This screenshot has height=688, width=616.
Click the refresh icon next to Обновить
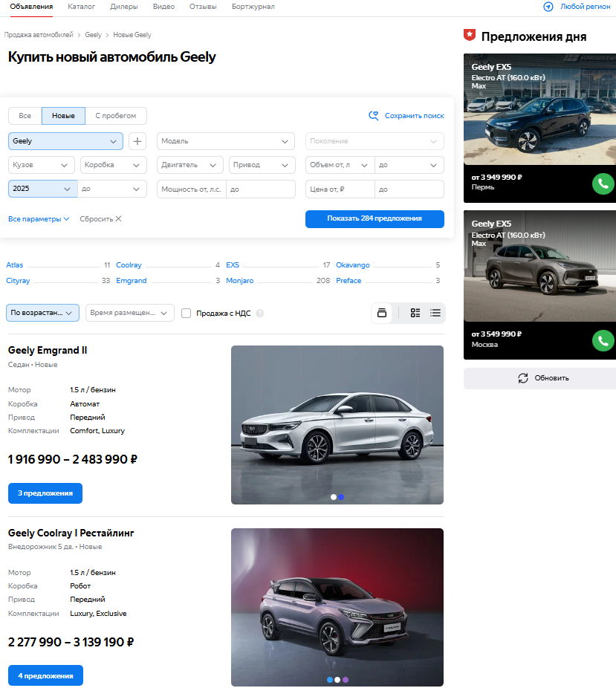[x=523, y=378]
